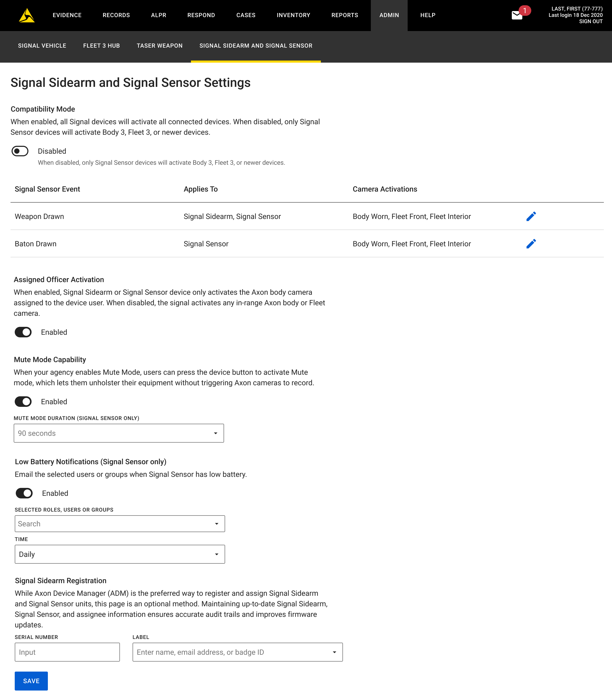This screenshot has height=700, width=612.
Task: Disable Assigned Officer Activation toggle
Action: point(23,332)
